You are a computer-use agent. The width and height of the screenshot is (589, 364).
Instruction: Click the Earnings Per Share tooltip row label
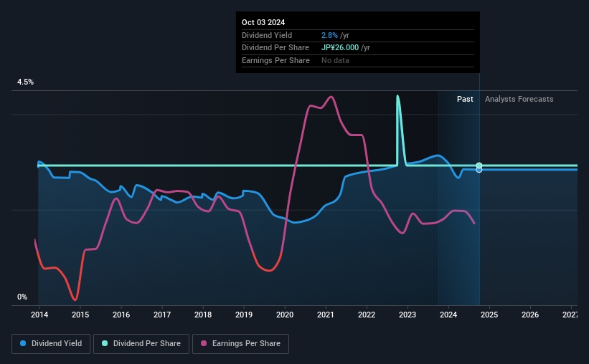pos(275,60)
